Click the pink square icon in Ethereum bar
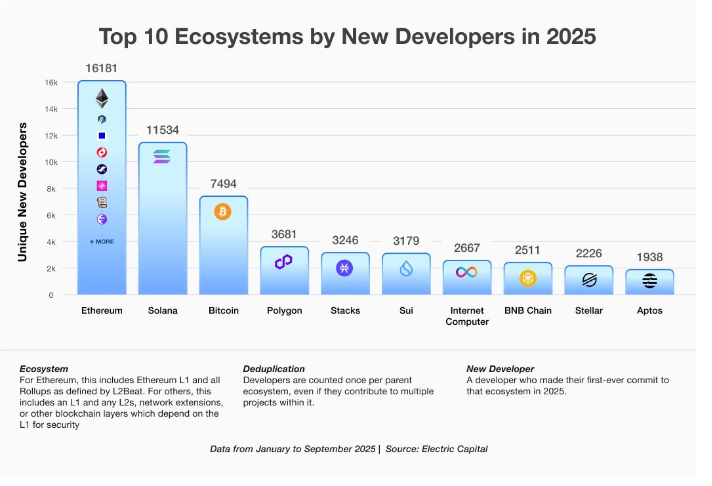 pyautogui.click(x=102, y=186)
